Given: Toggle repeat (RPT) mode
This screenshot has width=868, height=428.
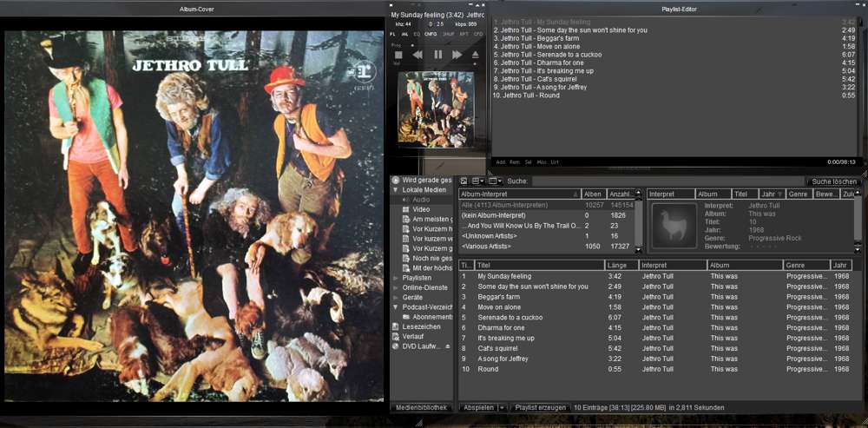Looking at the screenshot, I should (464, 34).
